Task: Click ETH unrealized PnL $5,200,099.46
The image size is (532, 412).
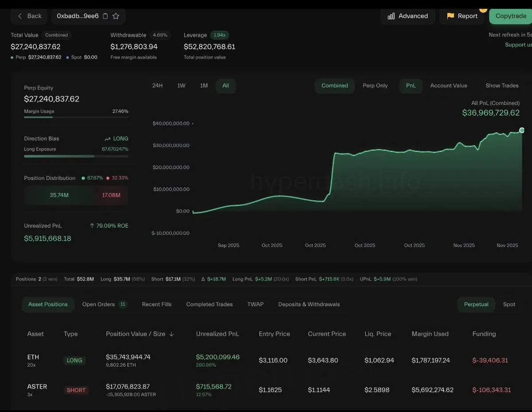Action: (218, 357)
